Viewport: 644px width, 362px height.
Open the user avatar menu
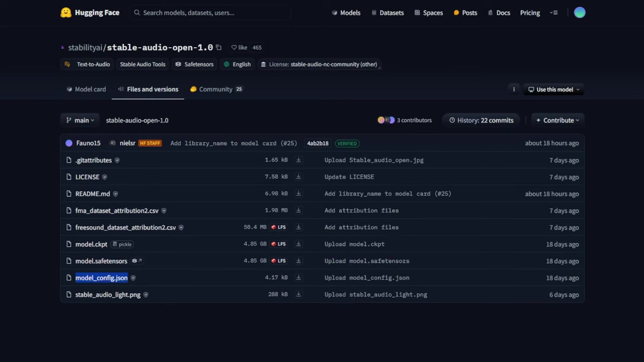tap(580, 13)
